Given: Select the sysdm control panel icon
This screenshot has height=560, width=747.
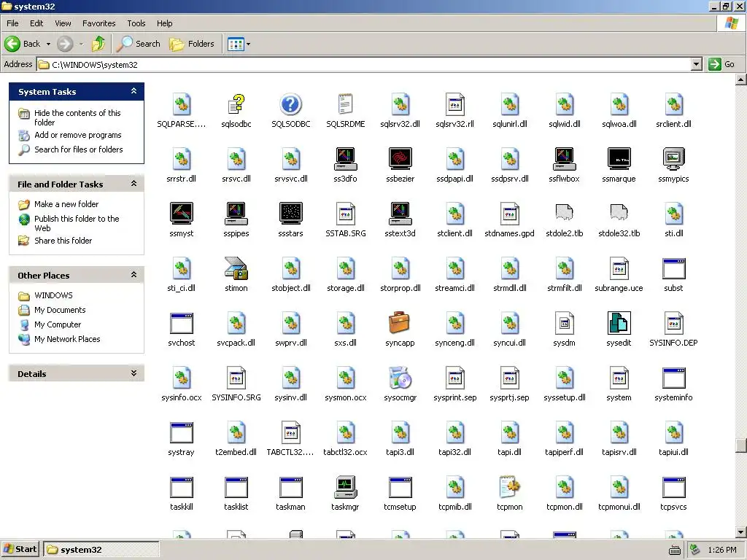Looking at the screenshot, I should pos(564,323).
